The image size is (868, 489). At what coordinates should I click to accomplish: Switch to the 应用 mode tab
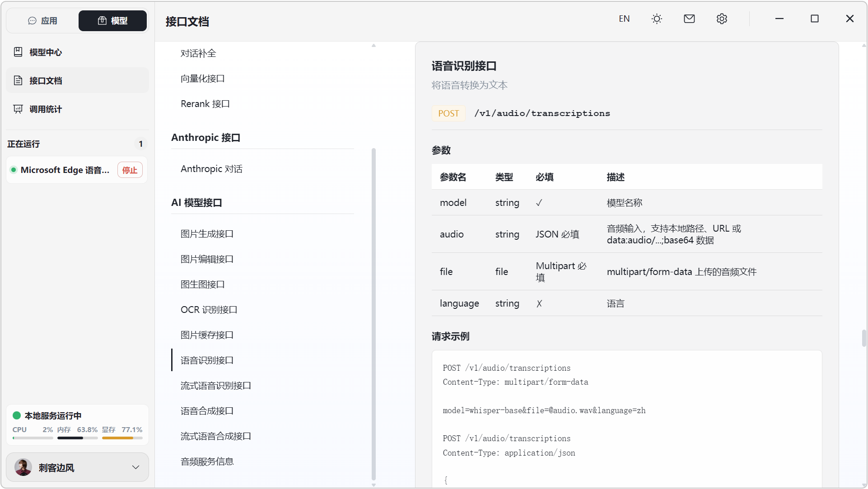tap(43, 21)
